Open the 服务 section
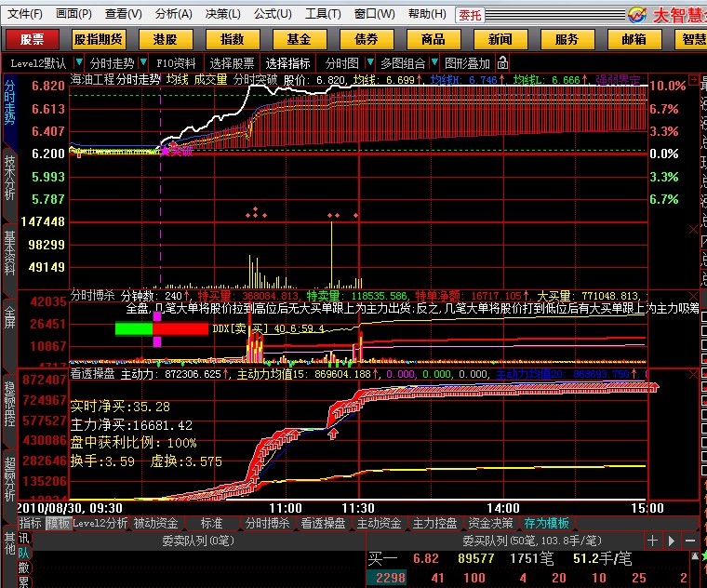The width and height of the screenshot is (707, 588). tap(567, 40)
